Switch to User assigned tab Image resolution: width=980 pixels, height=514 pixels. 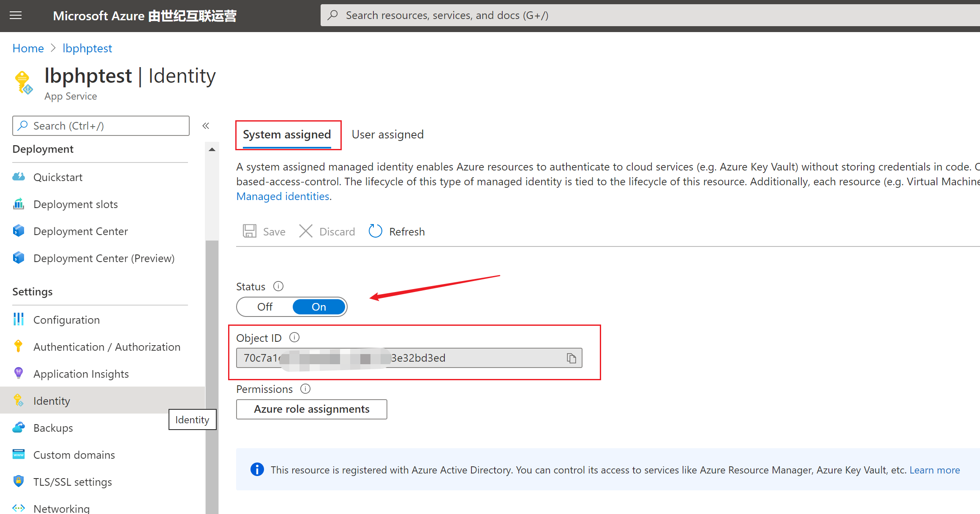pos(387,135)
